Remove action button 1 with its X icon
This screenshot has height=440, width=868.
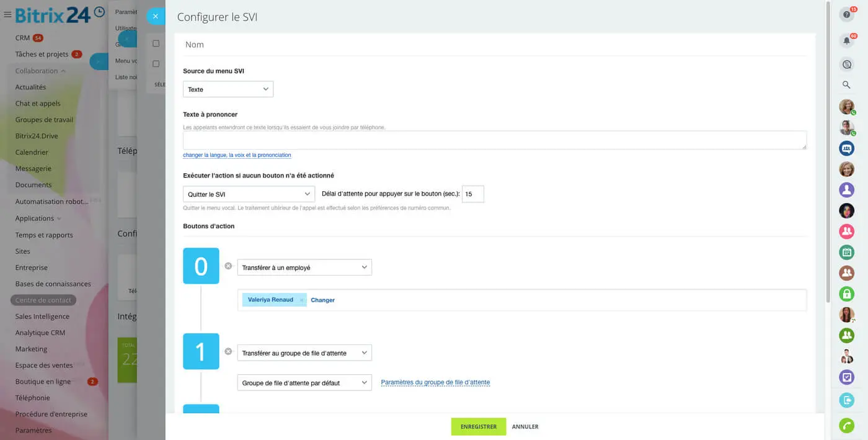pos(228,351)
